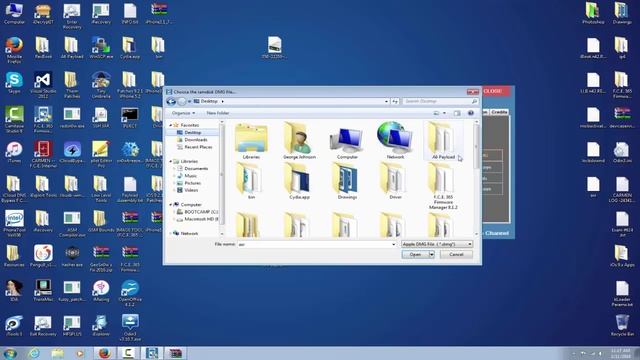Image resolution: width=640 pixels, height=360 pixels.
Task: Collapse the Libraries tree group
Action: (171, 161)
